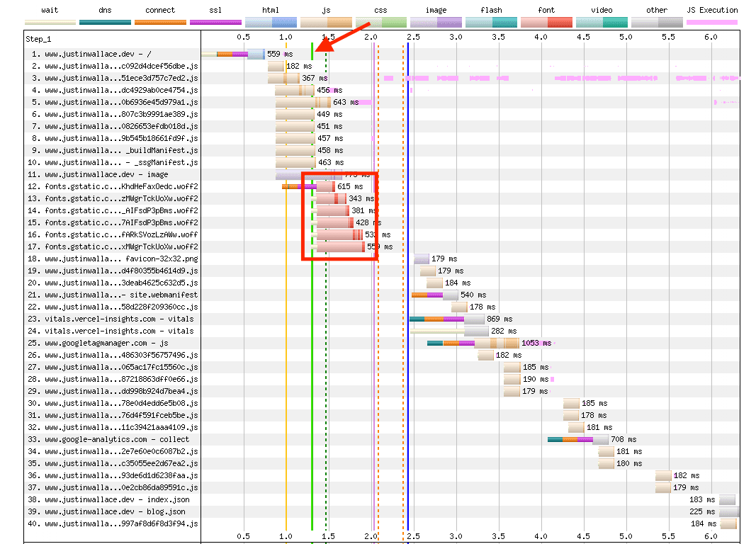Click the dns color swatch in legend

pos(105,23)
